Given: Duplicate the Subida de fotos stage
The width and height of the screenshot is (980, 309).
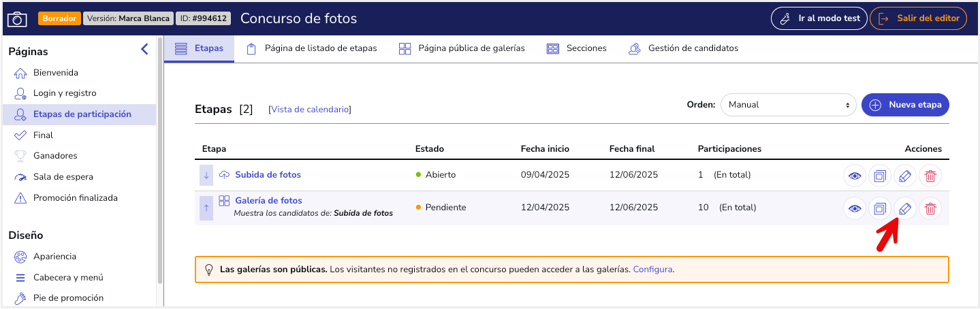Looking at the screenshot, I should pyautogui.click(x=880, y=175).
